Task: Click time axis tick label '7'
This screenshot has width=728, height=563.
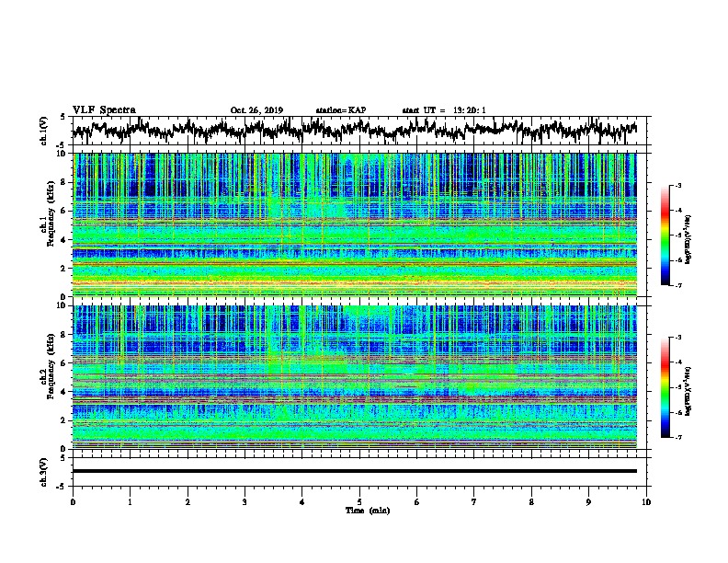Action: 474,502
